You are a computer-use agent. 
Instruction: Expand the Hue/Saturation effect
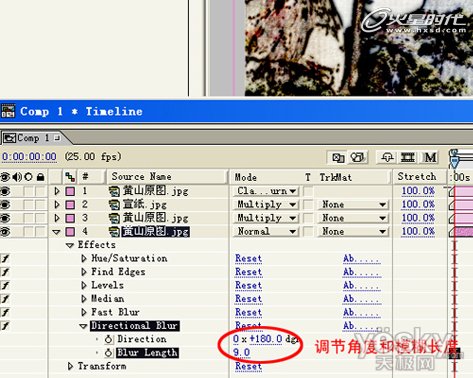[x=84, y=258]
